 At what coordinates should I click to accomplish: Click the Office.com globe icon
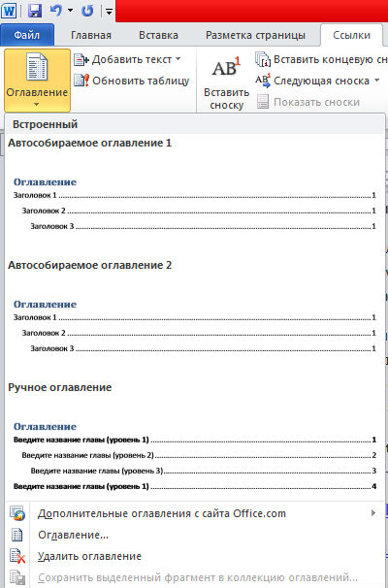point(17,513)
